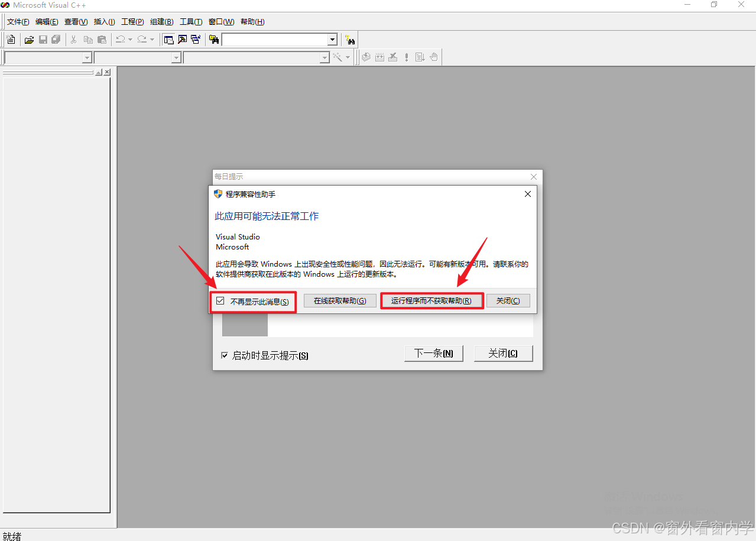Click the WizardBar magic wand icon
The height and width of the screenshot is (541, 756).
coord(338,57)
